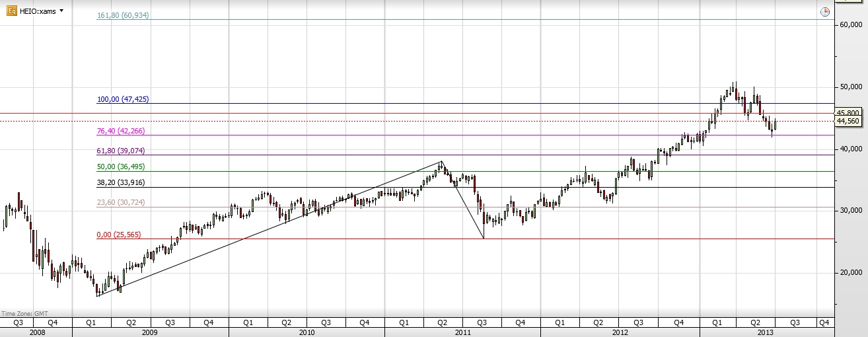Image resolution: width=868 pixels, height=337 pixels.
Task: Click the Q3 quarter label of 2010
Action: click(326, 322)
